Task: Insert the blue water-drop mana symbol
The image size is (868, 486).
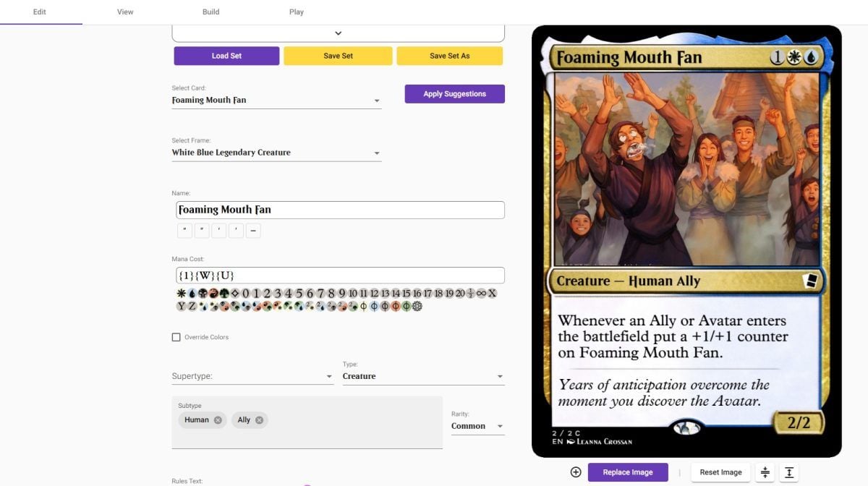Action: (x=192, y=294)
